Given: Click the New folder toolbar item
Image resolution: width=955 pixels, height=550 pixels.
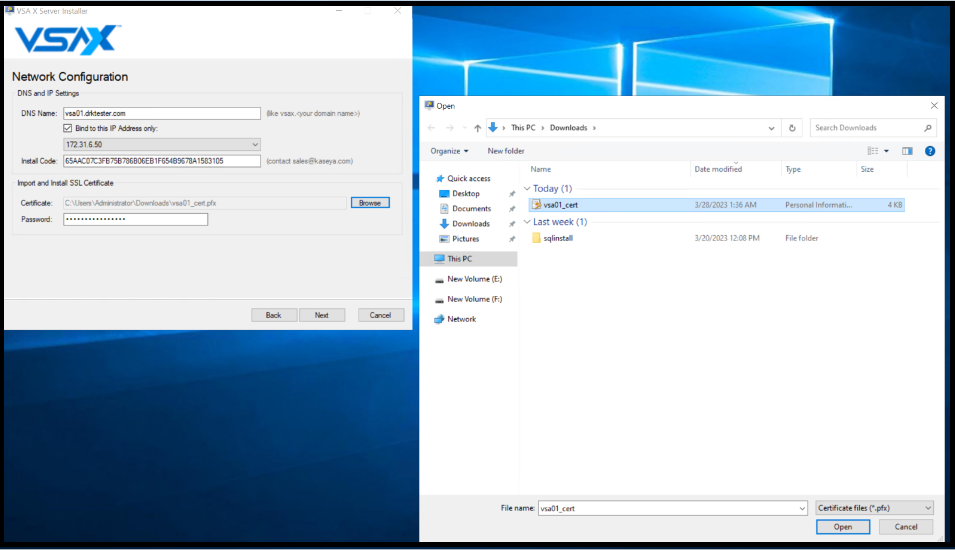Looking at the screenshot, I should tap(506, 151).
